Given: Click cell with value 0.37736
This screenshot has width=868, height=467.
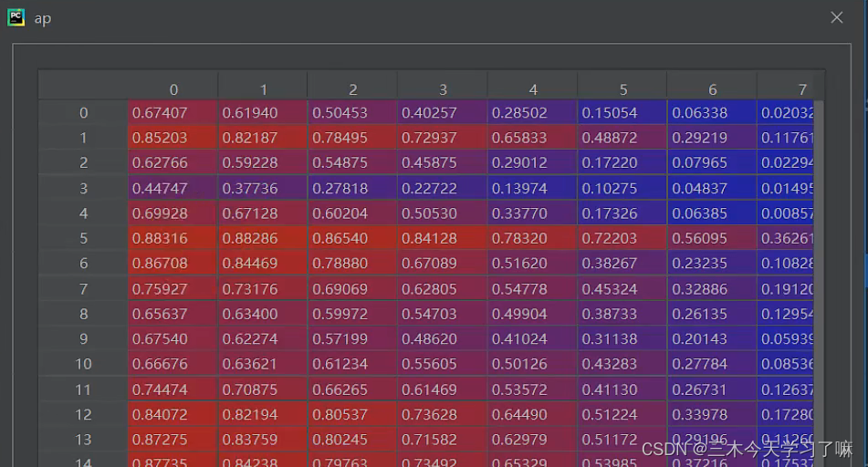Looking at the screenshot, I should pos(263,188).
